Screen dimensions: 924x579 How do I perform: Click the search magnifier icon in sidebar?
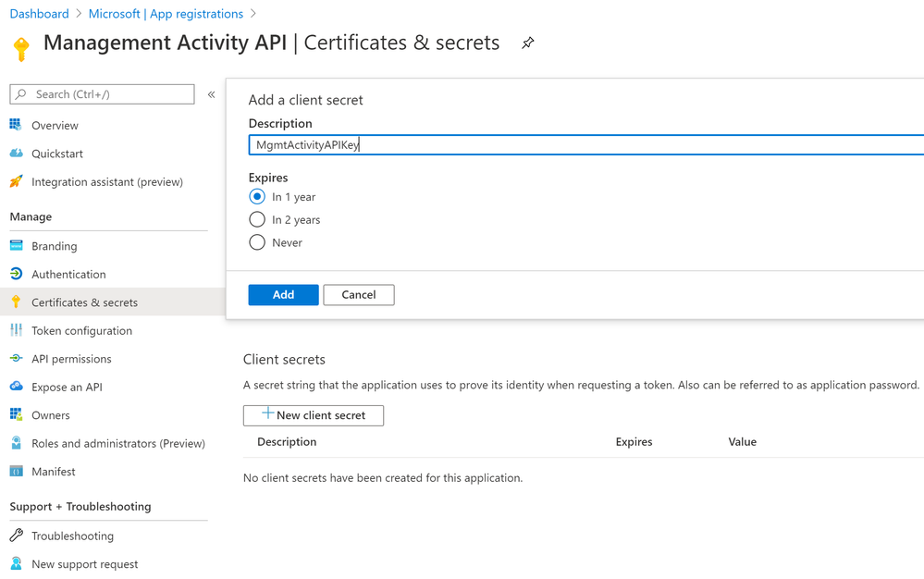point(21,94)
